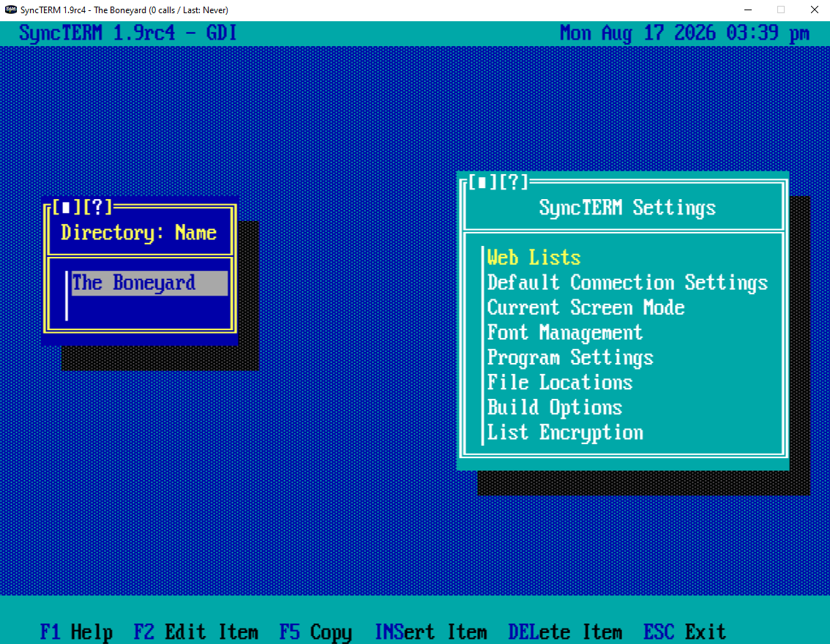Select The Boneyard directory entry
This screenshot has height=644, width=830.
pyautogui.click(x=150, y=283)
